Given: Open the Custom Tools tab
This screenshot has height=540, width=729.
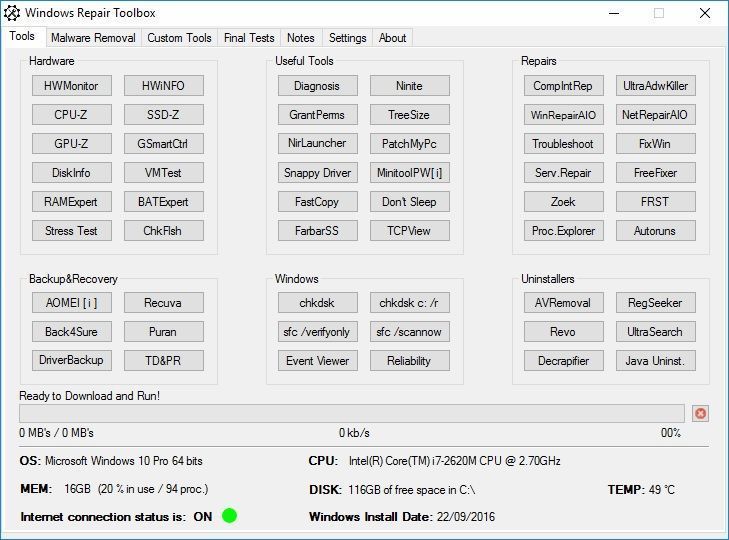Looking at the screenshot, I should pos(179,38).
